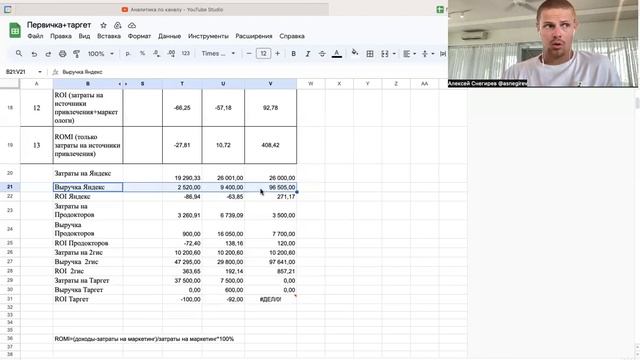
Task: Open the zoom level 100% dropdown
Action: (x=100, y=53)
